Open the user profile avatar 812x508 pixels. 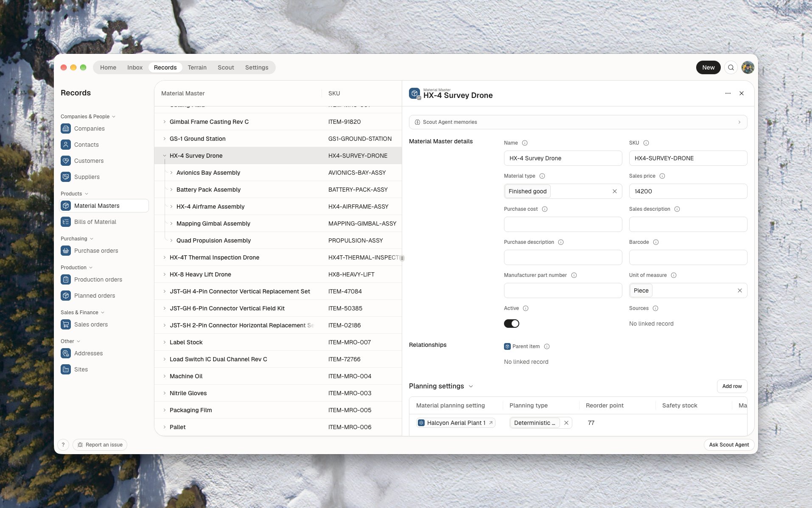(x=748, y=67)
